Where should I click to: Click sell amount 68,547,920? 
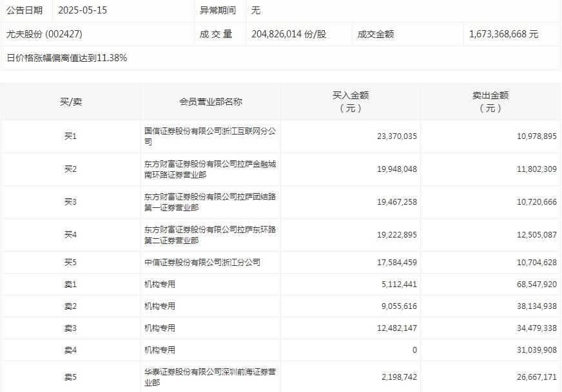537,285
